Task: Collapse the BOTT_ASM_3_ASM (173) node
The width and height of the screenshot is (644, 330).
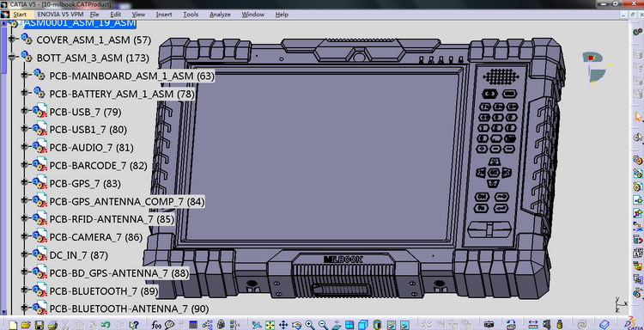Action: 11,58
